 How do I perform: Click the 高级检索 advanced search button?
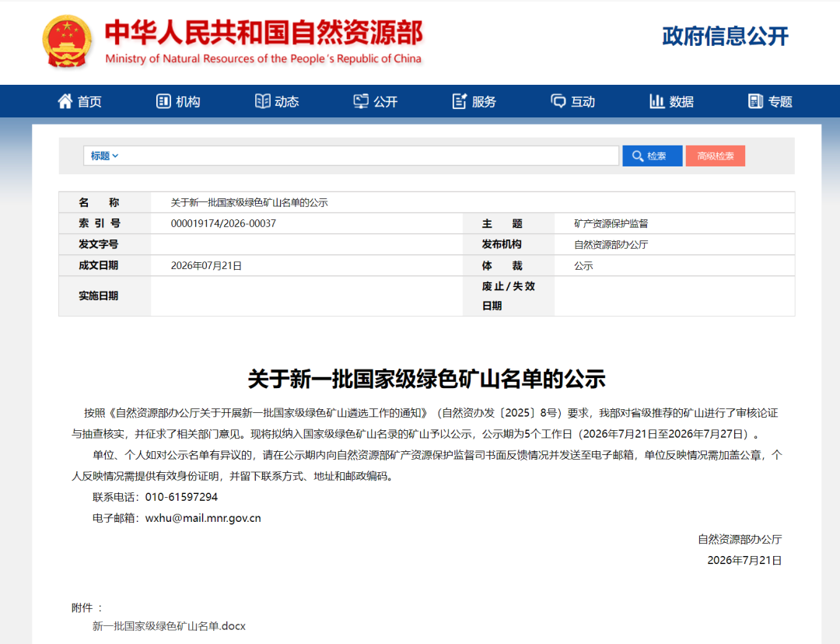pyautogui.click(x=716, y=156)
